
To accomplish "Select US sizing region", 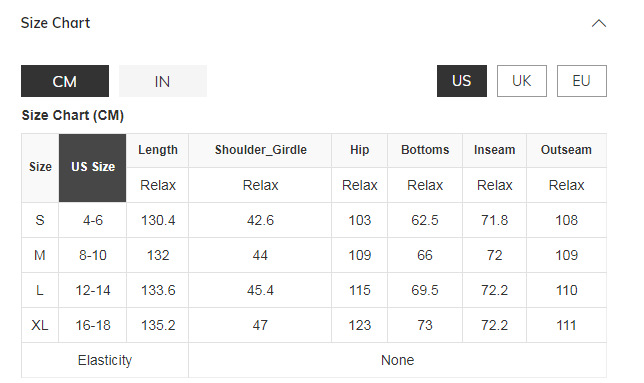I will pyautogui.click(x=462, y=81).
